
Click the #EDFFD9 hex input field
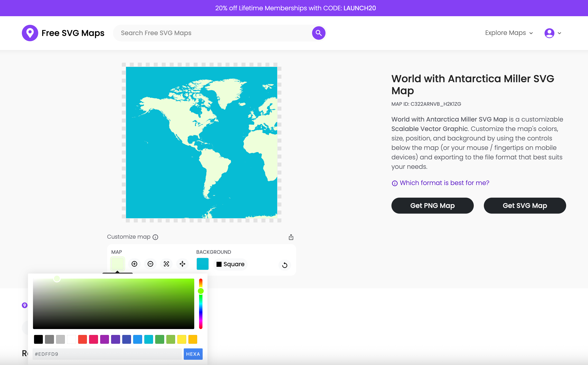(107, 354)
